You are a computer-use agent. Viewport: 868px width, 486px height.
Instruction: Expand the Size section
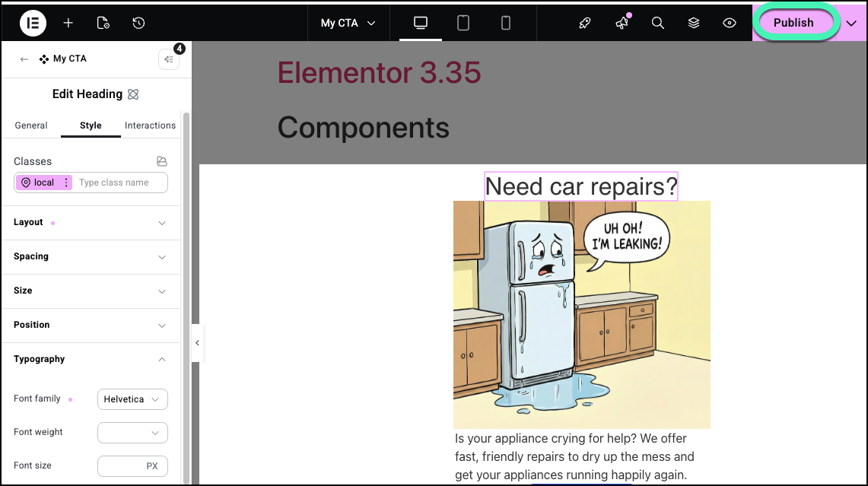[91, 291]
